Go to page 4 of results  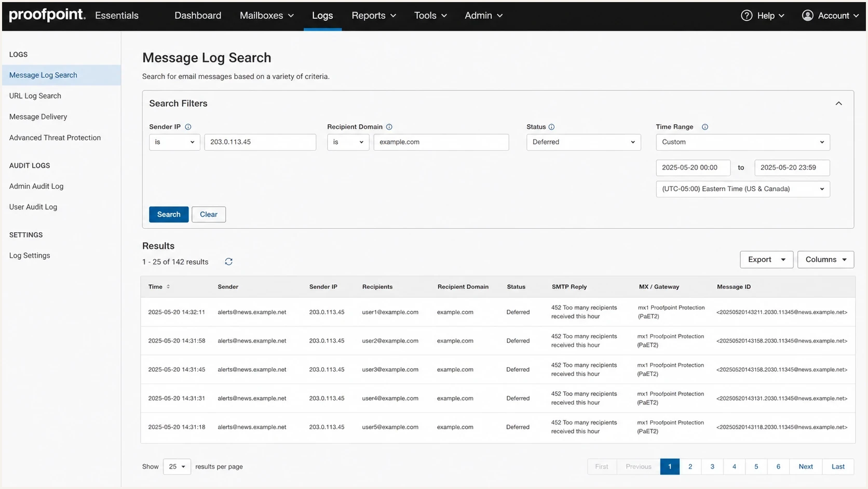click(734, 467)
